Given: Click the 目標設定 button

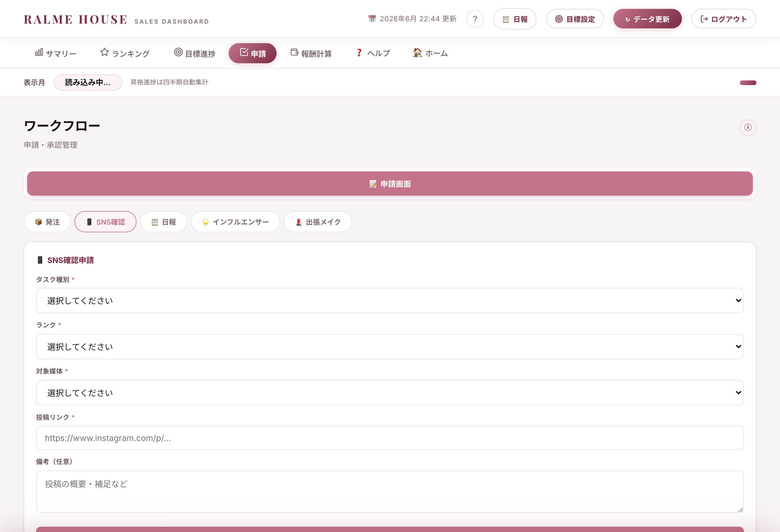Looking at the screenshot, I should pyautogui.click(x=575, y=19).
